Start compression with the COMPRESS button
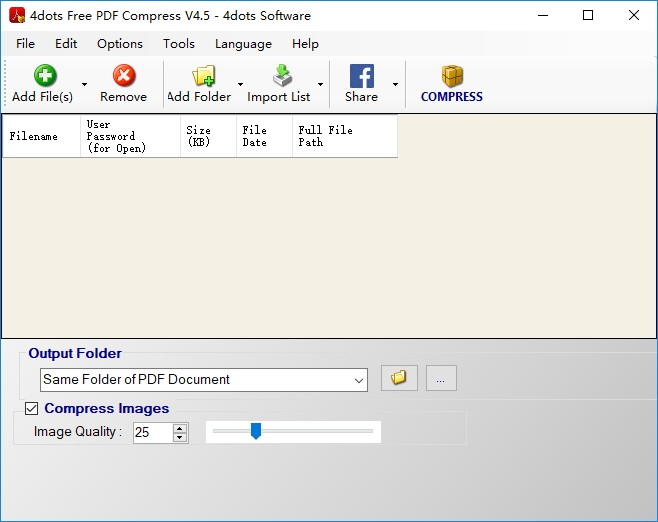This screenshot has width=658, height=522. coord(452,84)
